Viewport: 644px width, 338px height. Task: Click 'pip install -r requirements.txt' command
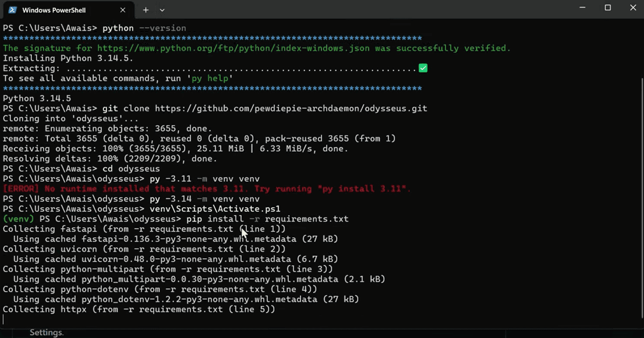tap(267, 219)
